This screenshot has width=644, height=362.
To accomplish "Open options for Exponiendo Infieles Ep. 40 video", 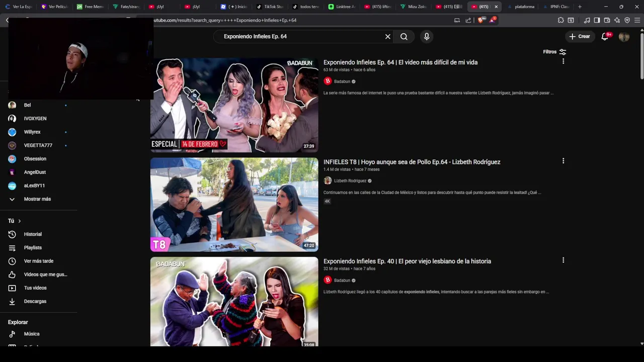I will pos(563,260).
